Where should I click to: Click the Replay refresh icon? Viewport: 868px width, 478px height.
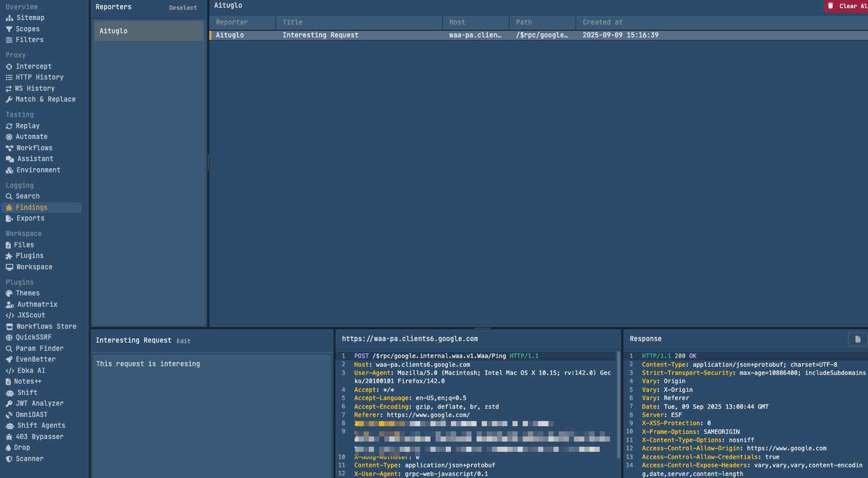[9, 126]
